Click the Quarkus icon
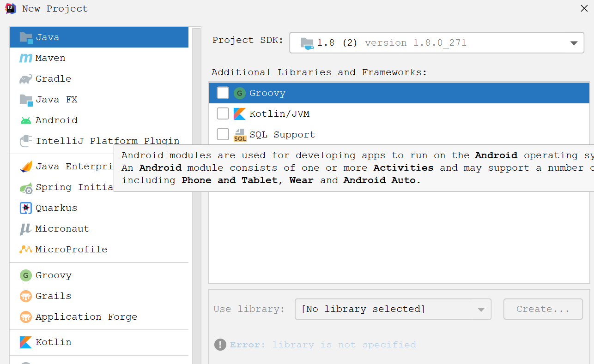Screen dimensions: 594x364 point(26,208)
